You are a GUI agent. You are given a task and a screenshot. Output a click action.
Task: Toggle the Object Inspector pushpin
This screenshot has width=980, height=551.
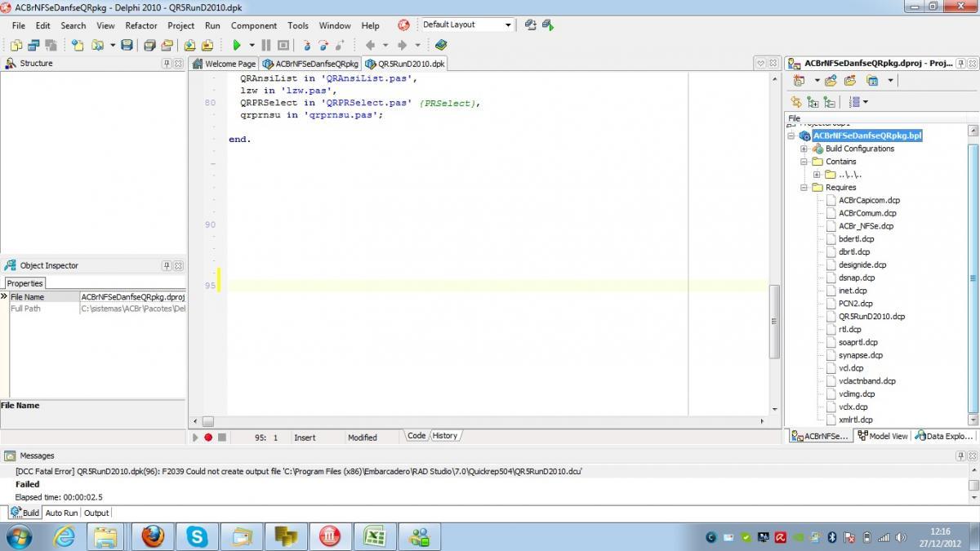click(x=167, y=265)
